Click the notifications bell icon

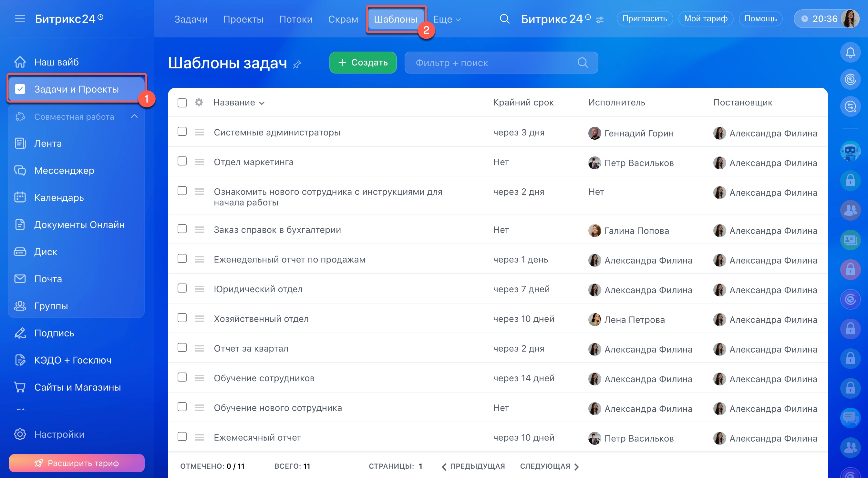pyautogui.click(x=850, y=53)
